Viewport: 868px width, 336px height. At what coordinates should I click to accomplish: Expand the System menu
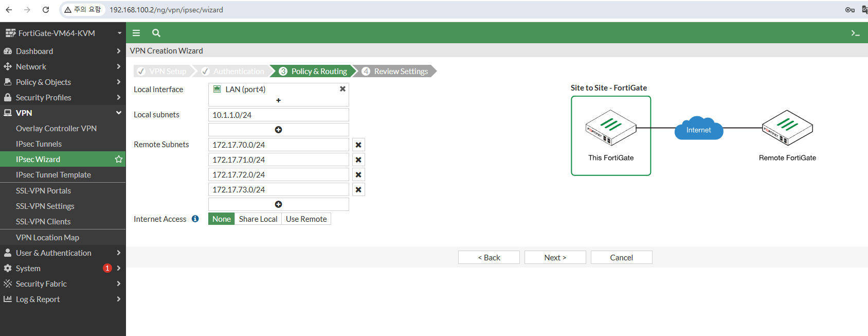click(x=63, y=268)
